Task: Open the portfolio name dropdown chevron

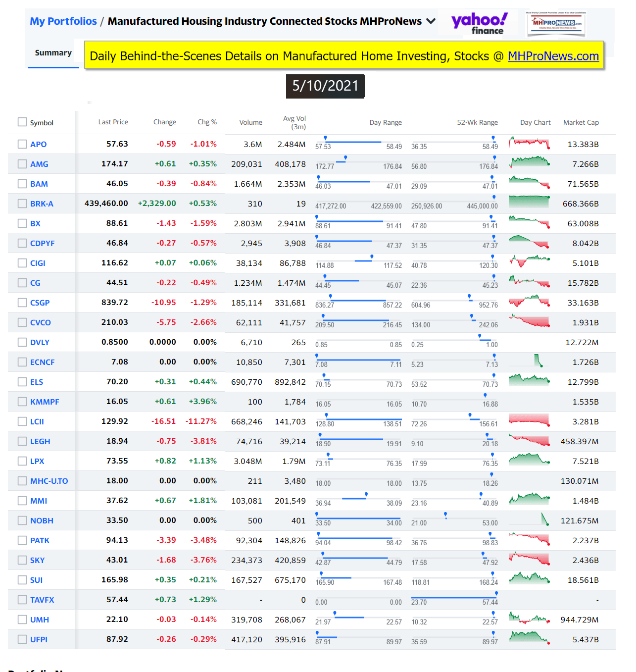Action: pyautogui.click(x=431, y=21)
